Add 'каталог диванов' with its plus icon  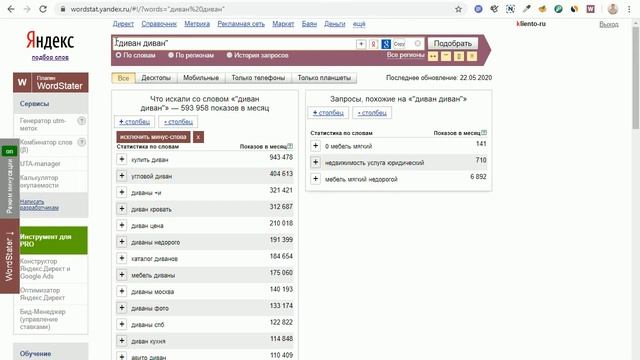tap(122, 258)
